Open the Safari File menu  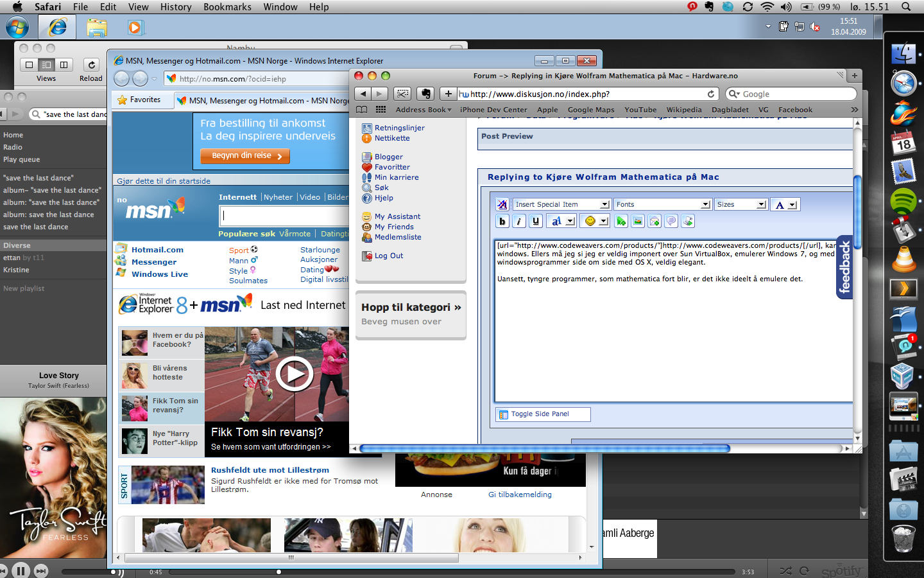click(80, 6)
